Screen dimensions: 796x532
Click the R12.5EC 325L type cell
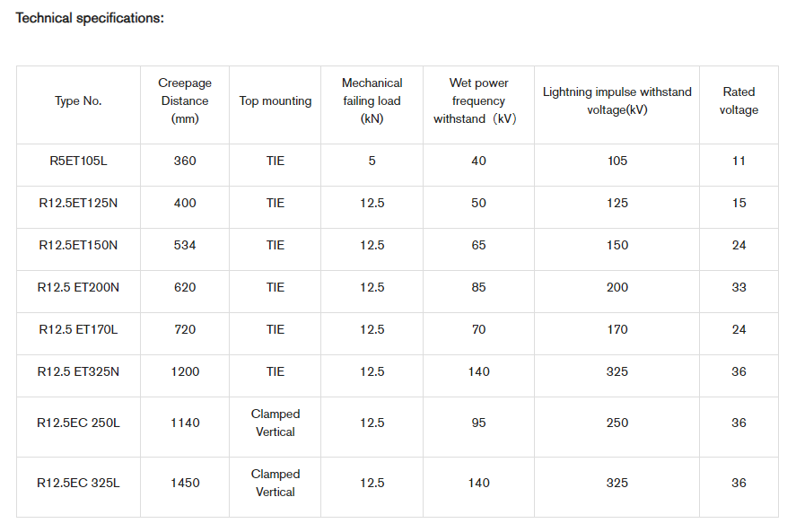click(78, 483)
